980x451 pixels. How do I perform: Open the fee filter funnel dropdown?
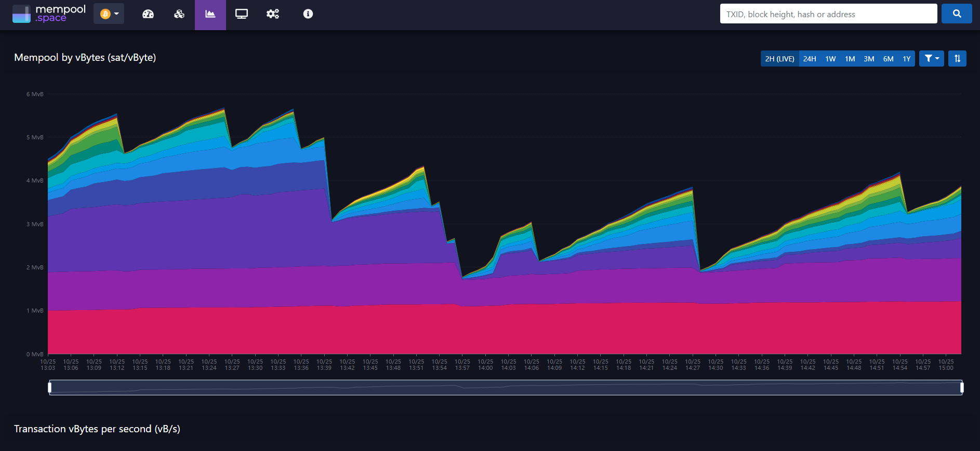(x=932, y=59)
